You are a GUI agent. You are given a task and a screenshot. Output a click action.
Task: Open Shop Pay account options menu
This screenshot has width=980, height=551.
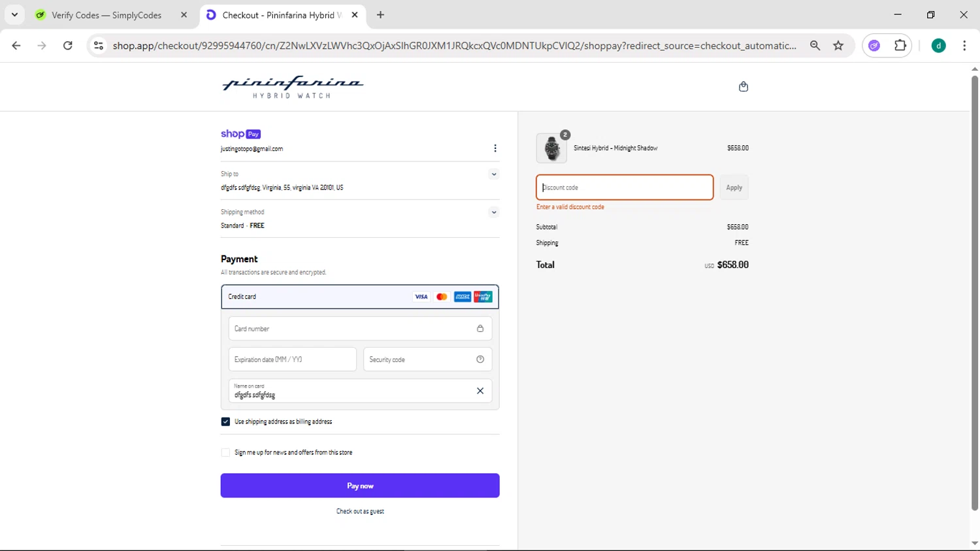pyautogui.click(x=495, y=148)
